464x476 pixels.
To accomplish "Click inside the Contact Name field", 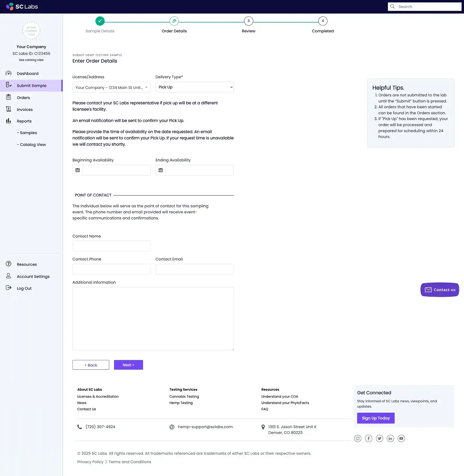I will (111, 246).
